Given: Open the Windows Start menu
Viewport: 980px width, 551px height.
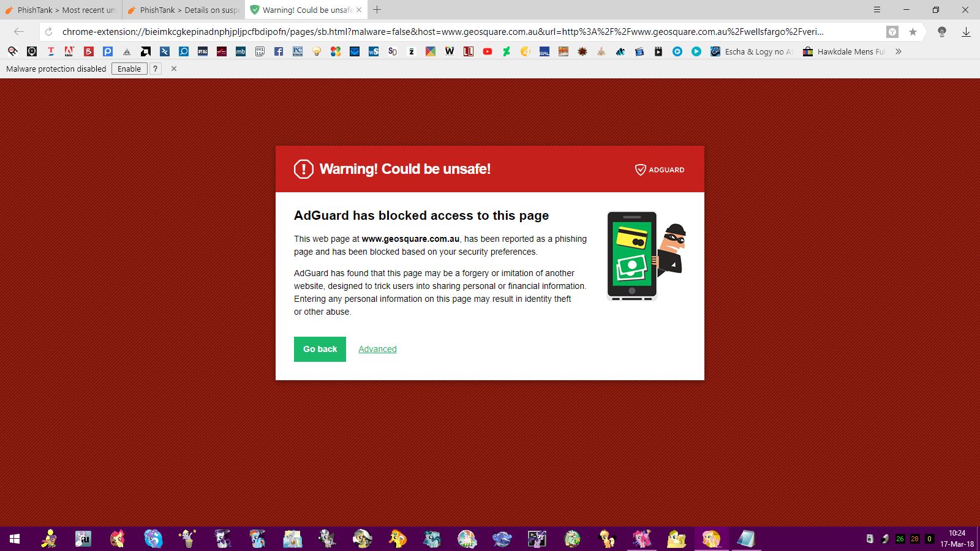Looking at the screenshot, I should (15, 539).
